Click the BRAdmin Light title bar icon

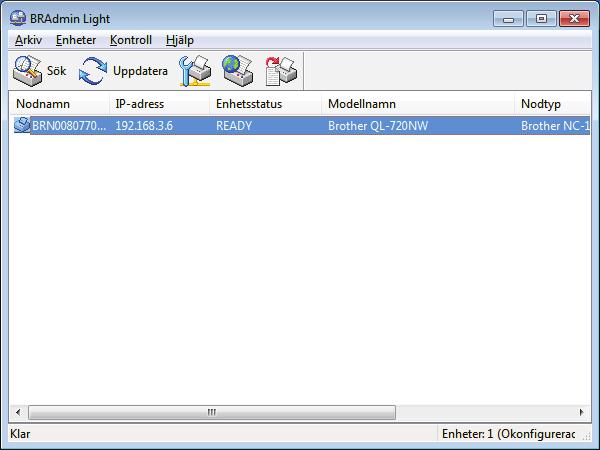[x=18, y=18]
